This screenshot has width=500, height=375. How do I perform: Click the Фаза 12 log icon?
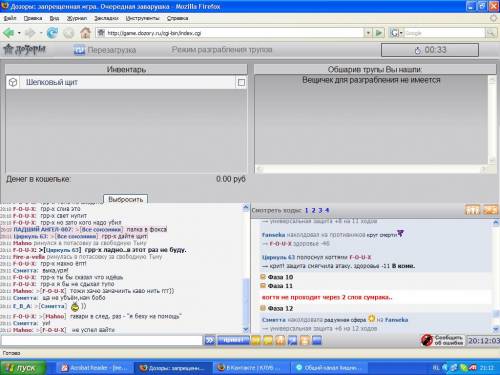click(x=263, y=308)
